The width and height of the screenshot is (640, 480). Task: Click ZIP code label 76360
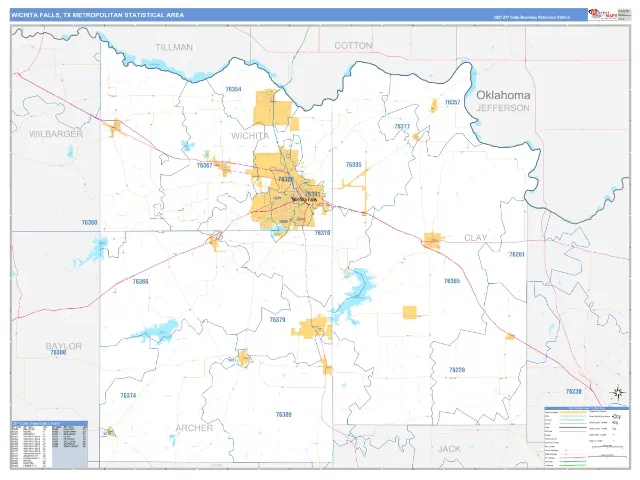[x=89, y=222]
